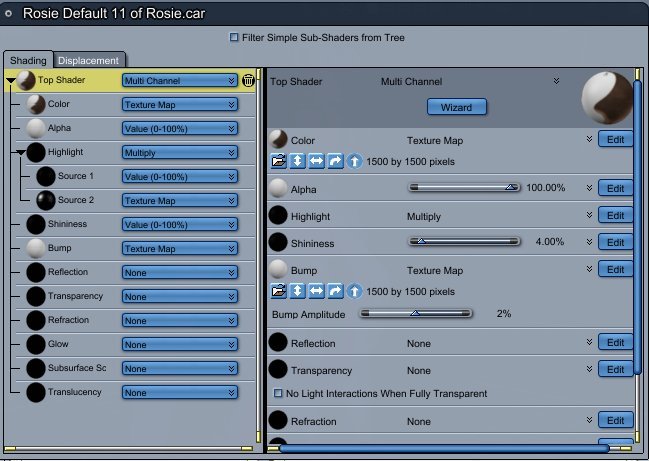Switch to the Shading tab
Screen dimensions: 649x461
28,60
